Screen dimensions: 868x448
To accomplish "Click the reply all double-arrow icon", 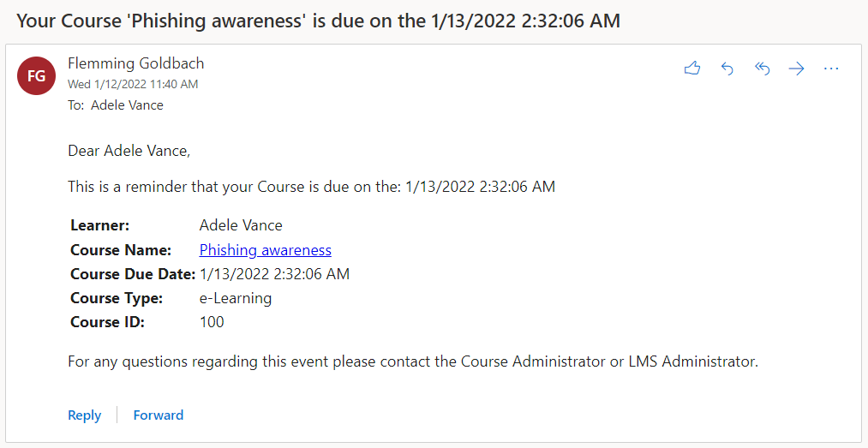I will click(762, 69).
